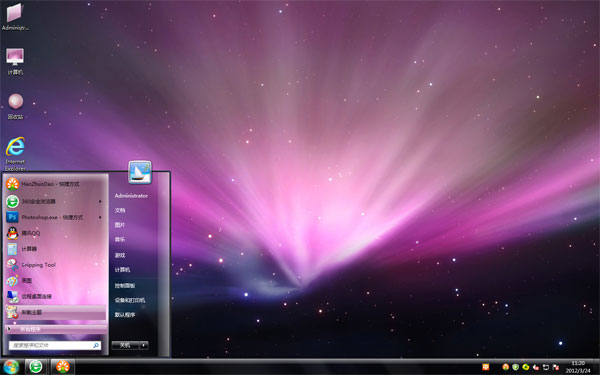Click the green shield tray icon
600x375 pixels.
515,367
